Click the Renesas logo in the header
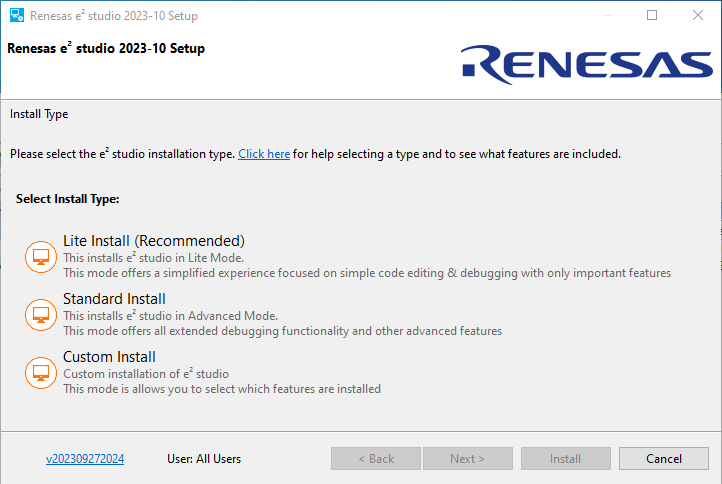Screen dimensions: 722x484 pyautogui.click(x=587, y=64)
